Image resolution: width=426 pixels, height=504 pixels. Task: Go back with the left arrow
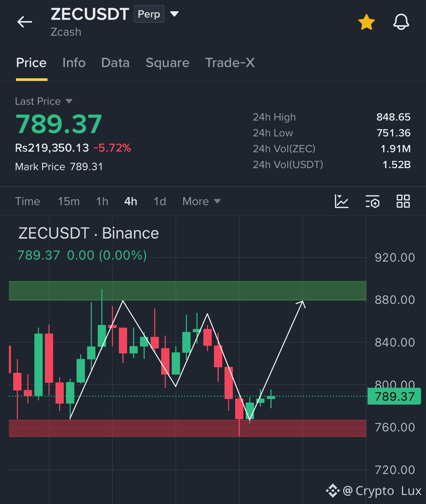click(25, 22)
